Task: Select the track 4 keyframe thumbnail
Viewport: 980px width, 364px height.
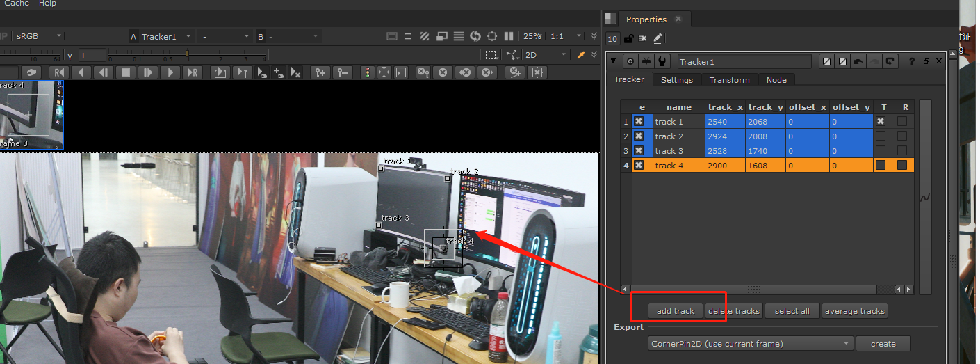Action: pos(31,115)
